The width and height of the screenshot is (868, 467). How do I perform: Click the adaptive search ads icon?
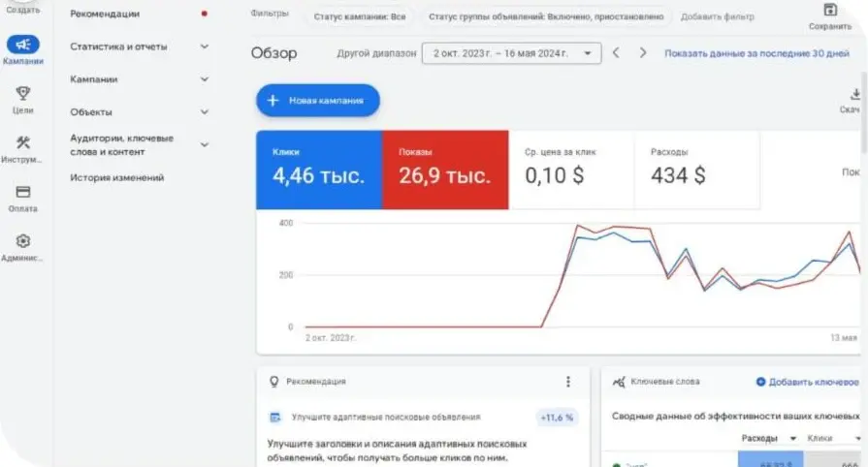click(275, 418)
